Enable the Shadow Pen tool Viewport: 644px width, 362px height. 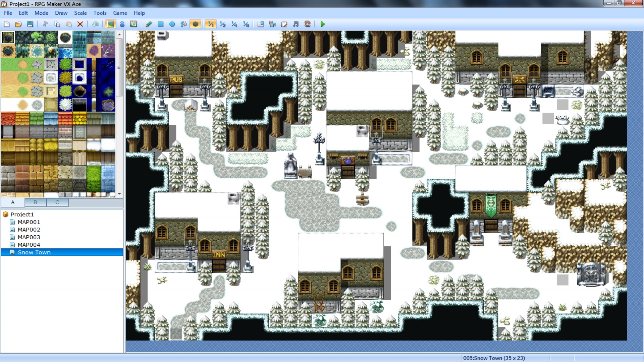click(x=196, y=24)
